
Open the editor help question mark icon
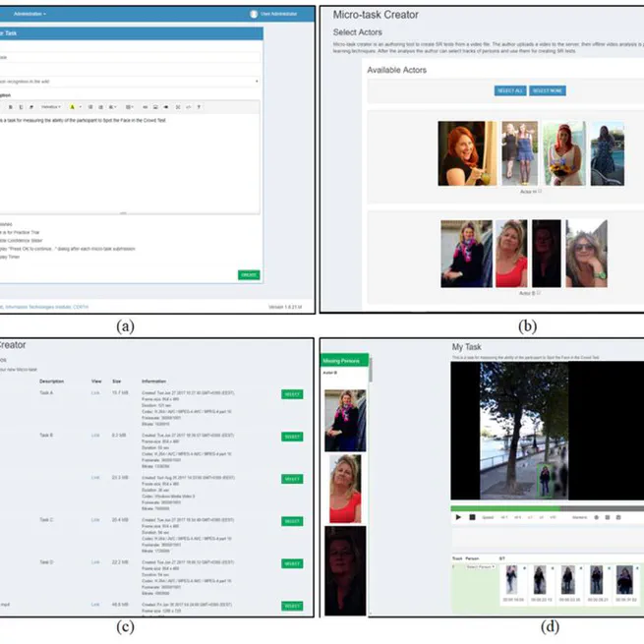coord(199,107)
